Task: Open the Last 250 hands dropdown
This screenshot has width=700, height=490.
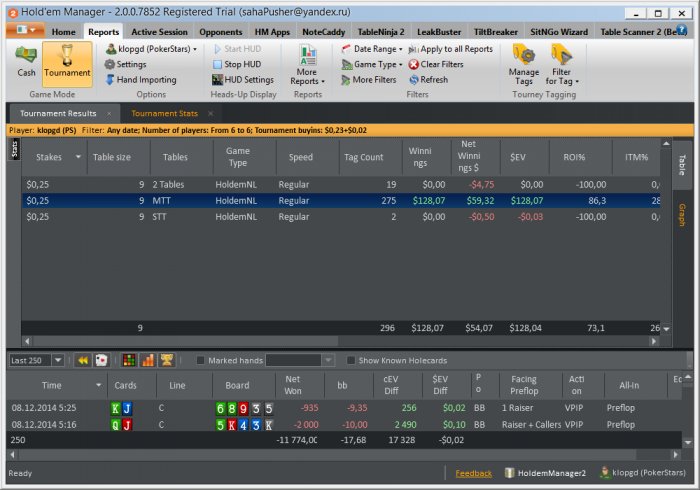Action: (x=57, y=360)
